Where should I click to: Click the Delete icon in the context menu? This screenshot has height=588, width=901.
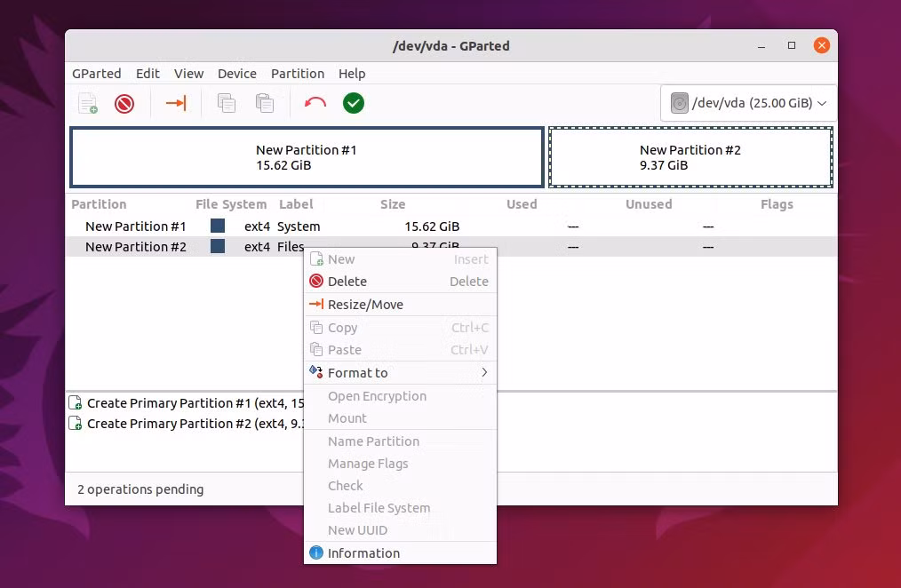(x=316, y=281)
